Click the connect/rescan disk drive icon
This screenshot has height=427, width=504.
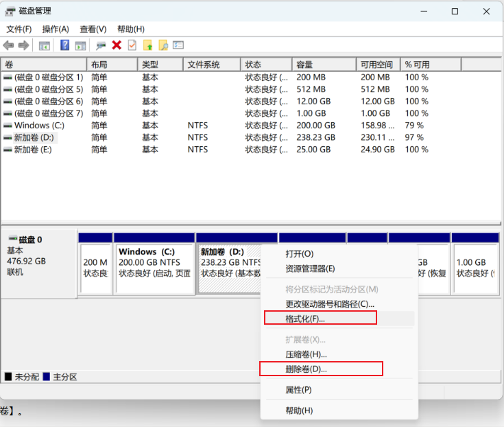101,45
